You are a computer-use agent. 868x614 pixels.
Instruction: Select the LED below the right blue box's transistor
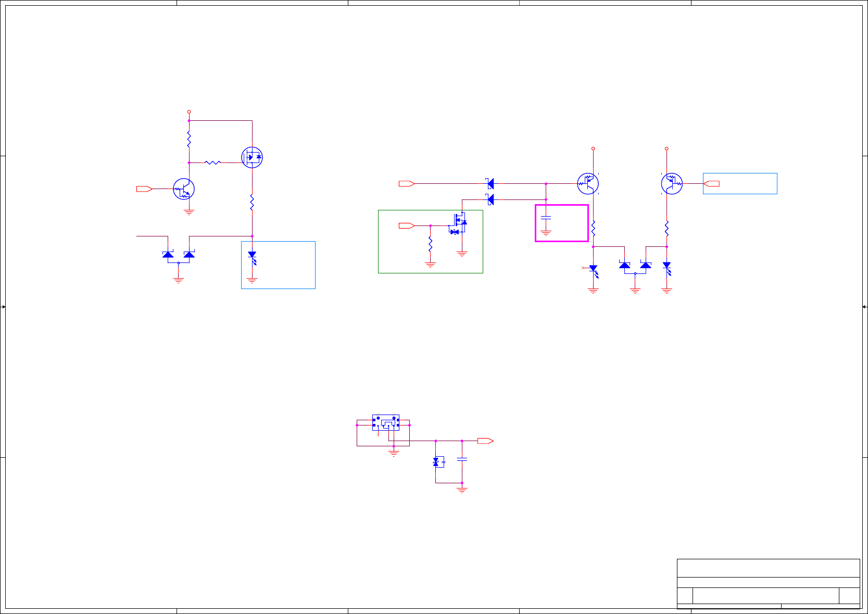coord(666,269)
